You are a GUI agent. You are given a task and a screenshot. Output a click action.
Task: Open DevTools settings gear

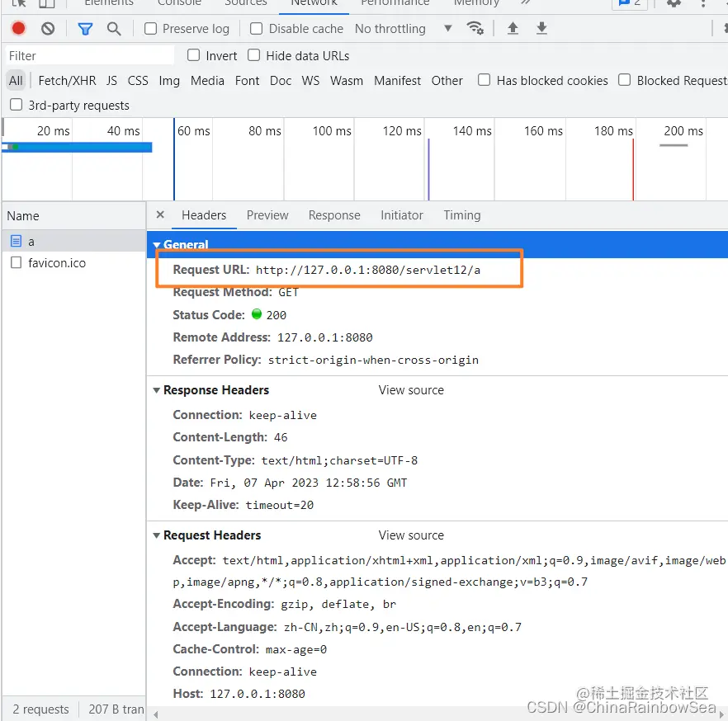point(674,2)
